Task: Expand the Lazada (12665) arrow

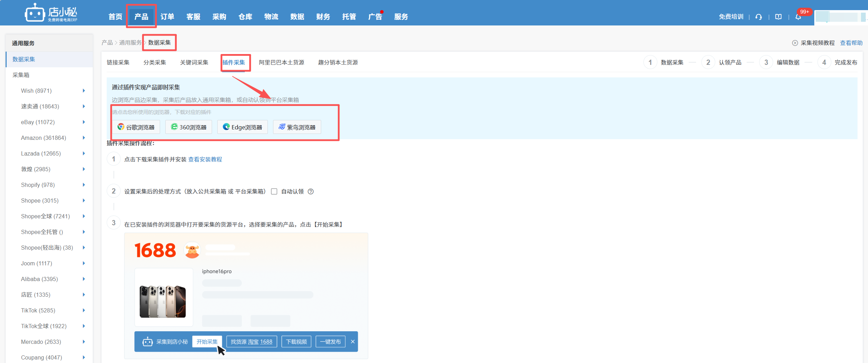Action: (x=84, y=153)
